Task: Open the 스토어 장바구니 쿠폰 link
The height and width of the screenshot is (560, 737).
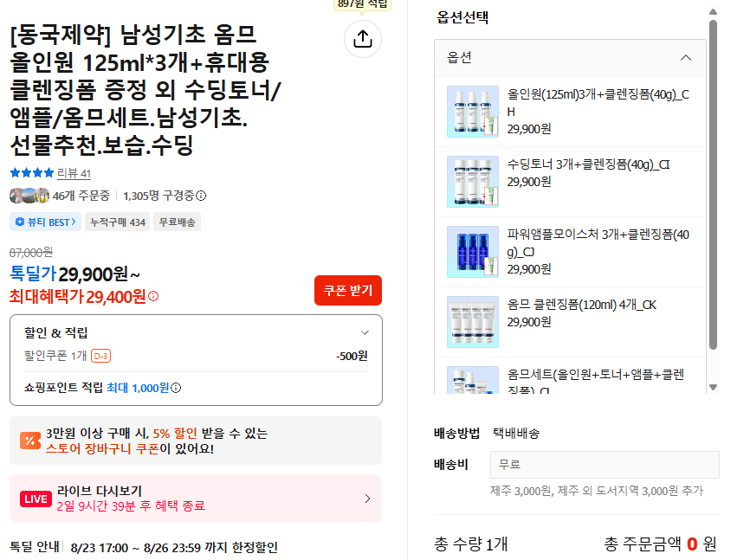Action: pyautogui.click(x=103, y=448)
